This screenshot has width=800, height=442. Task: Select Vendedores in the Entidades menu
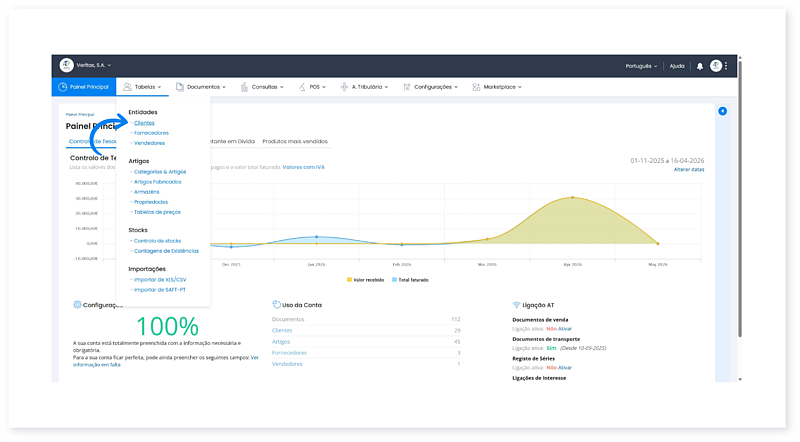pyautogui.click(x=149, y=143)
